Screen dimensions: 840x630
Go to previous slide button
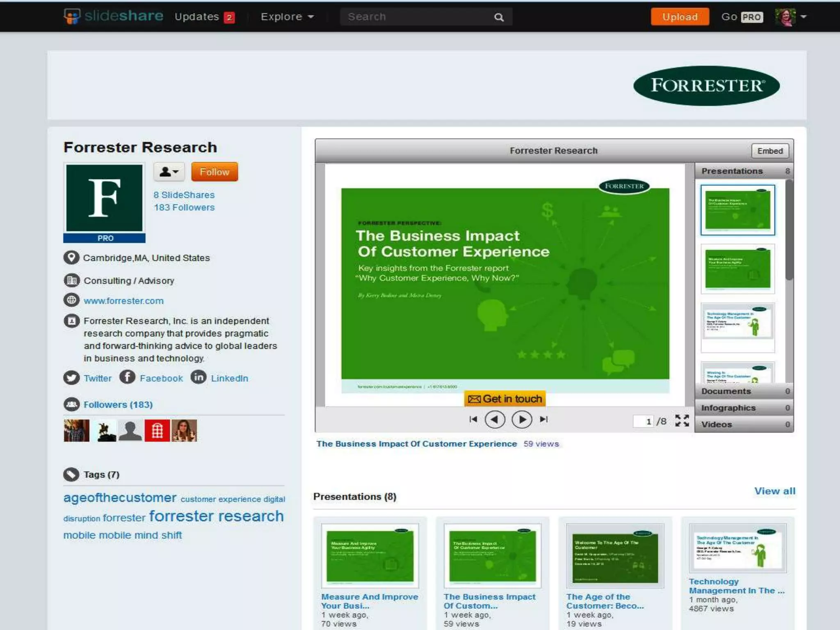tap(495, 420)
